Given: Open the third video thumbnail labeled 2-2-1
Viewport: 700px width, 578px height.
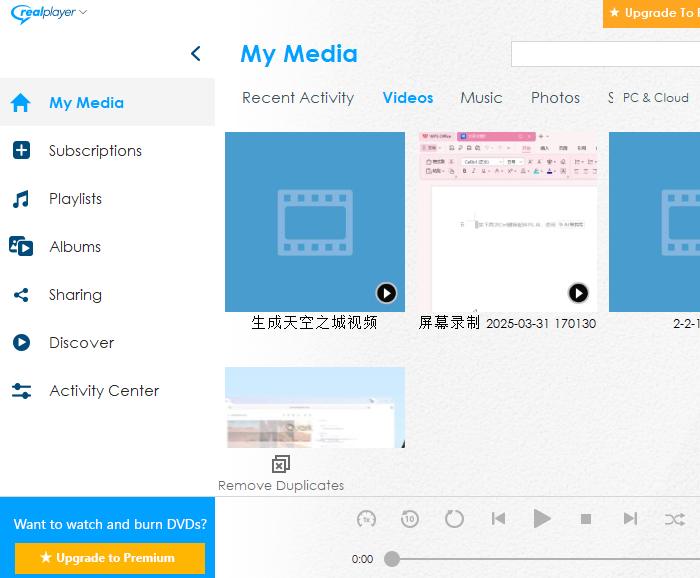Looking at the screenshot, I should [654, 222].
